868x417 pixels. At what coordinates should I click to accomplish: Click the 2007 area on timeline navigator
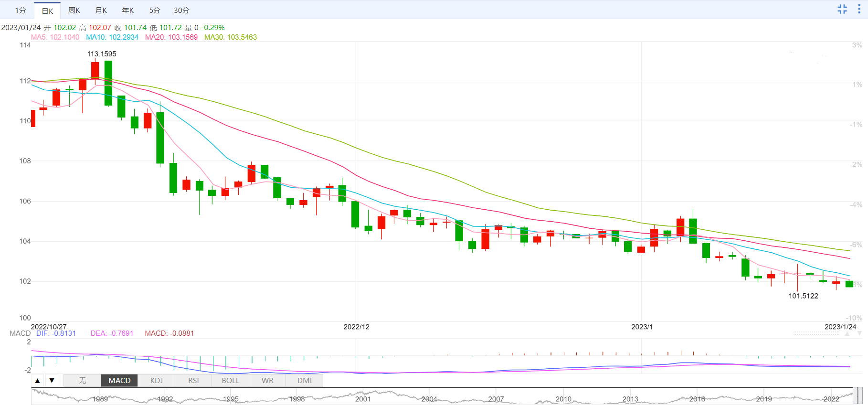(496, 399)
